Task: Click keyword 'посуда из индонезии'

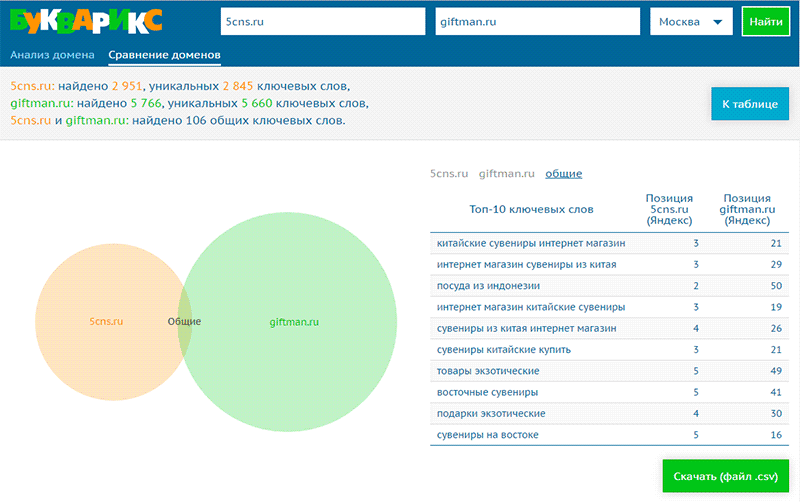Action: click(x=488, y=286)
